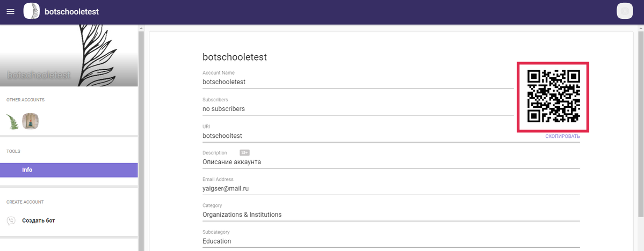
Task: Open the Category dropdown, Organizations & Institutions
Action: [x=391, y=215]
